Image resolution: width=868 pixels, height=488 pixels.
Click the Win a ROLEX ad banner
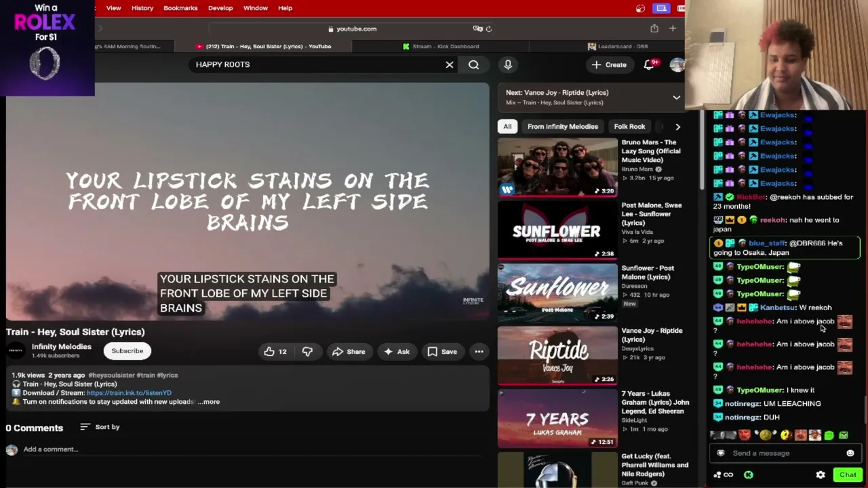tap(46, 47)
